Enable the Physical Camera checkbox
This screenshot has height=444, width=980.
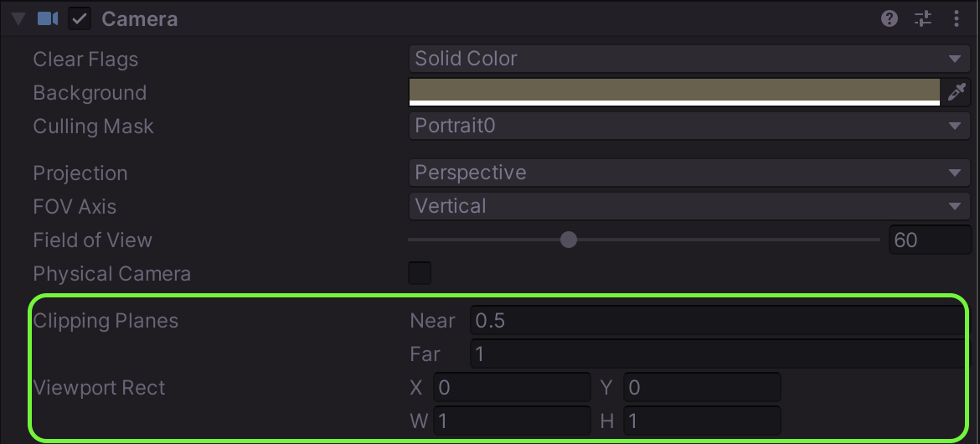click(x=419, y=273)
